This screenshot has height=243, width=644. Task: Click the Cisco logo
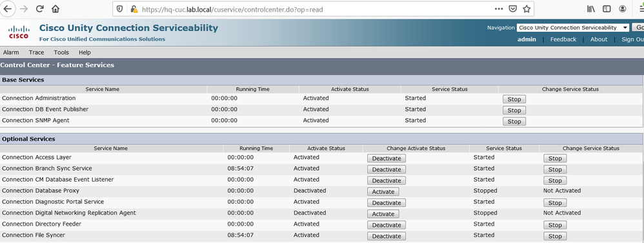tap(19, 32)
